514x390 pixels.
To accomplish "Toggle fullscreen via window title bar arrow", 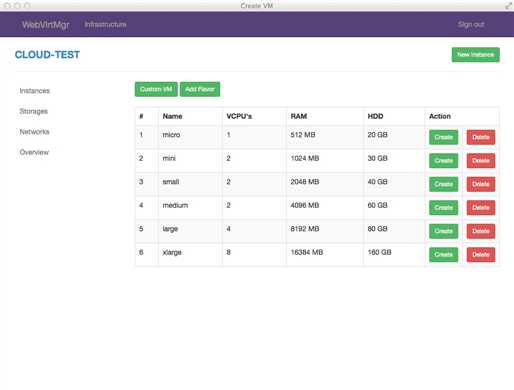I will pyautogui.click(x=508, y=6).
